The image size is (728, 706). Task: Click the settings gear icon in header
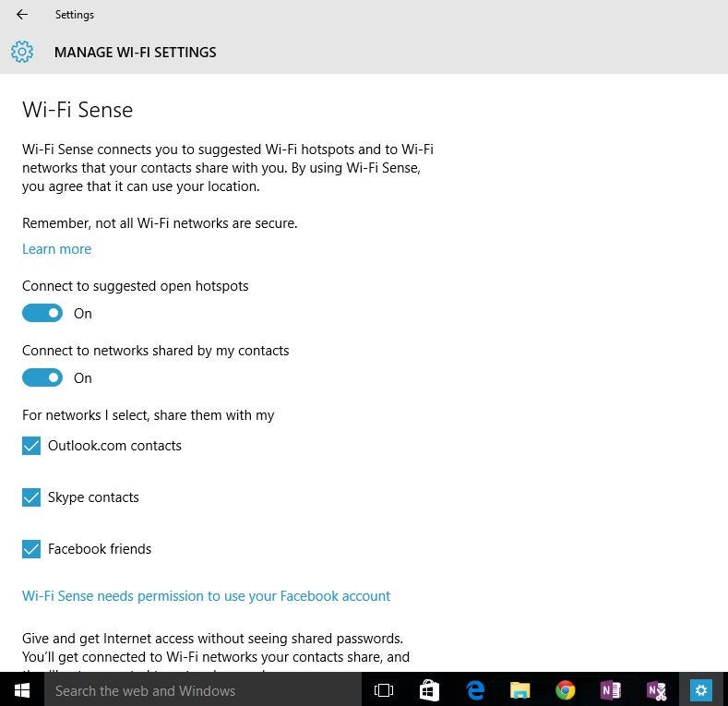(x=22, y=52)
